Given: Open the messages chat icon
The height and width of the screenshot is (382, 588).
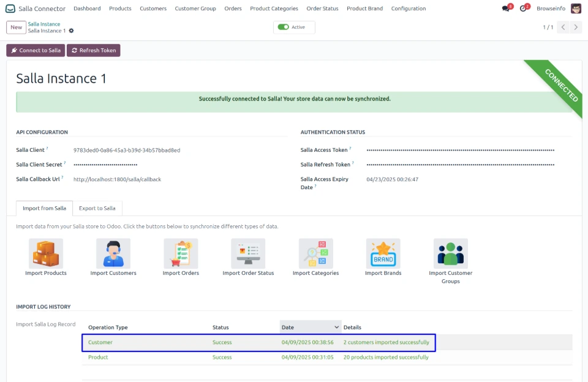Looking at the screenshot, I should click(x=505, y=9).
